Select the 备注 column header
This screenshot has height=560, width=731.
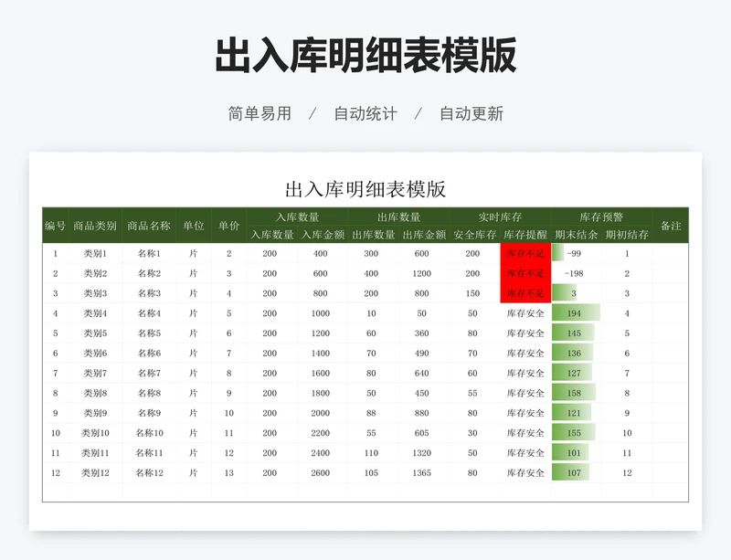click(671, 226)
